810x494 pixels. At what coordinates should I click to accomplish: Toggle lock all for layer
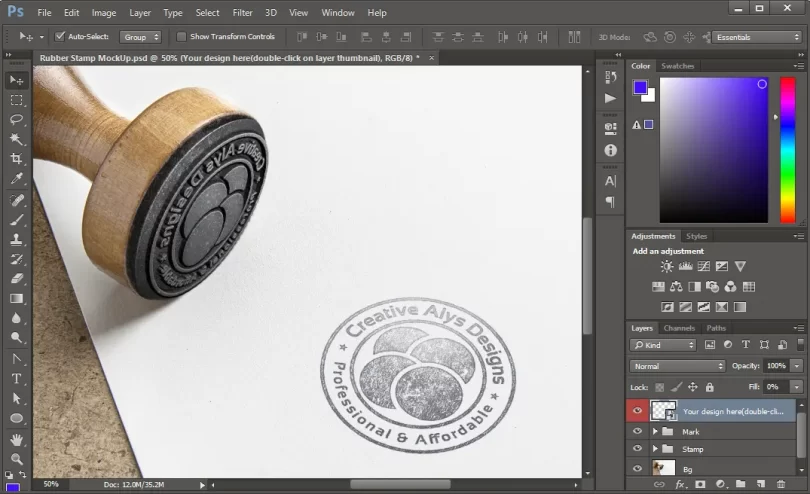pyautogui.click(x=710, y=387)
